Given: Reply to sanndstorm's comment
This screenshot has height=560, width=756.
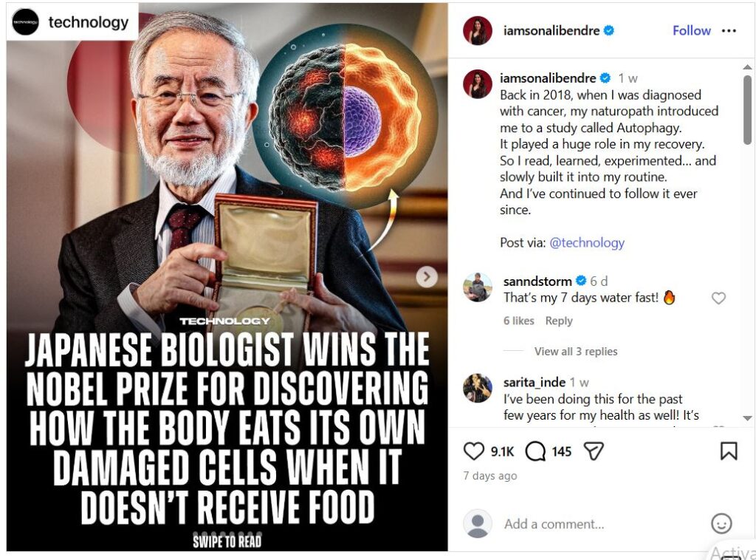Looking at the screenshot, I should (x=559, y=321).
